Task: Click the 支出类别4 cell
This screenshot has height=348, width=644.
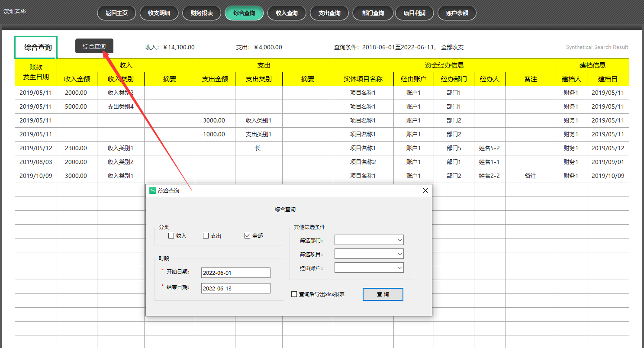Action: [x=121, y=106]
